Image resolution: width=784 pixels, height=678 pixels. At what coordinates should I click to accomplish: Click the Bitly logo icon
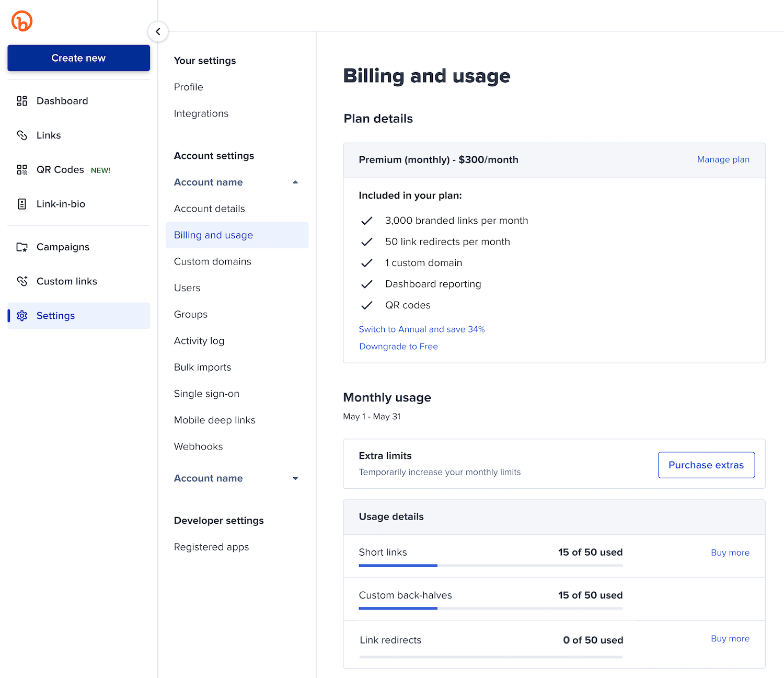22,21
